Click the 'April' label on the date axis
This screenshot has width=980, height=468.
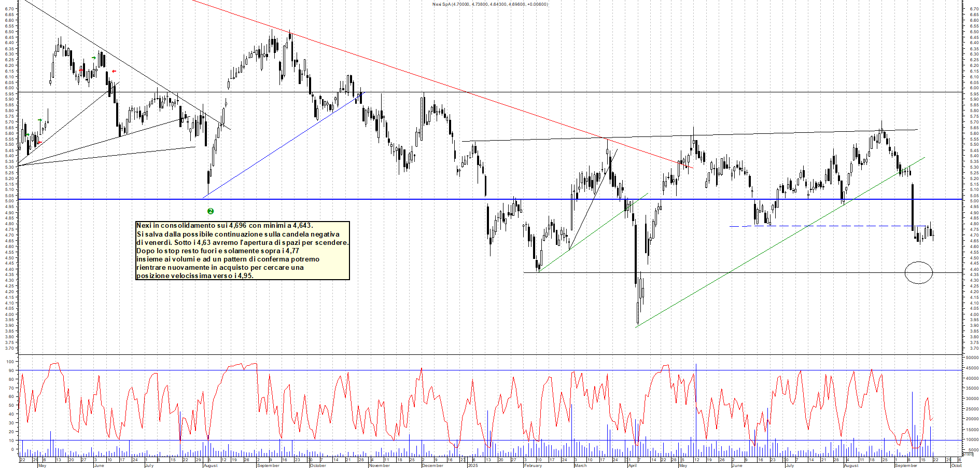tap(633, 465)
